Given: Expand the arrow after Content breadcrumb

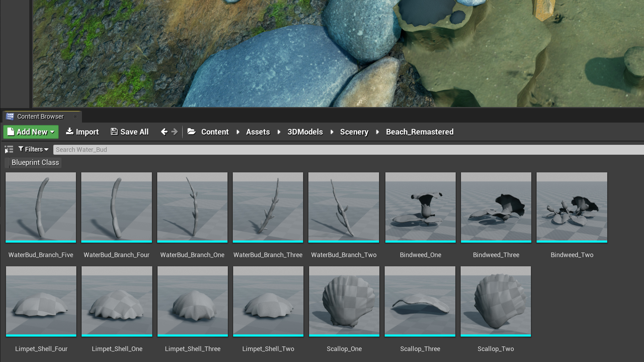Looking at the screenshot, I should pos(238,132).
